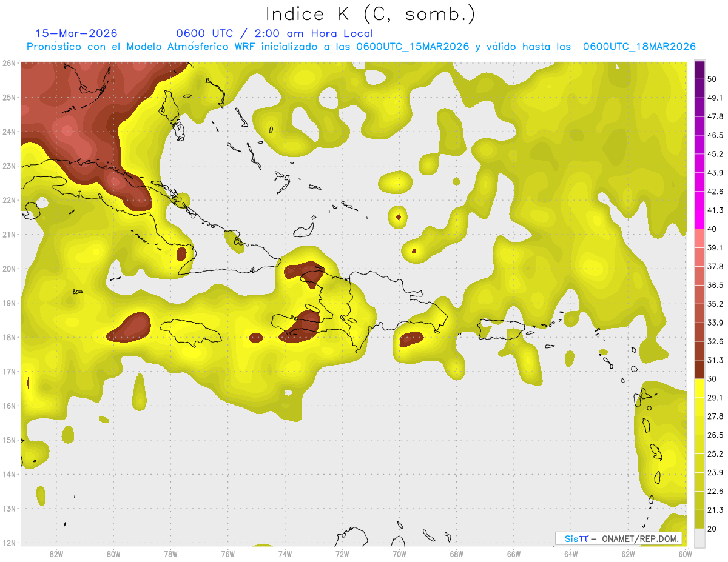This screenshot has width=728, height=562.
Task: Click the "72W" longitude label
Action: click(x=342, y=554)
